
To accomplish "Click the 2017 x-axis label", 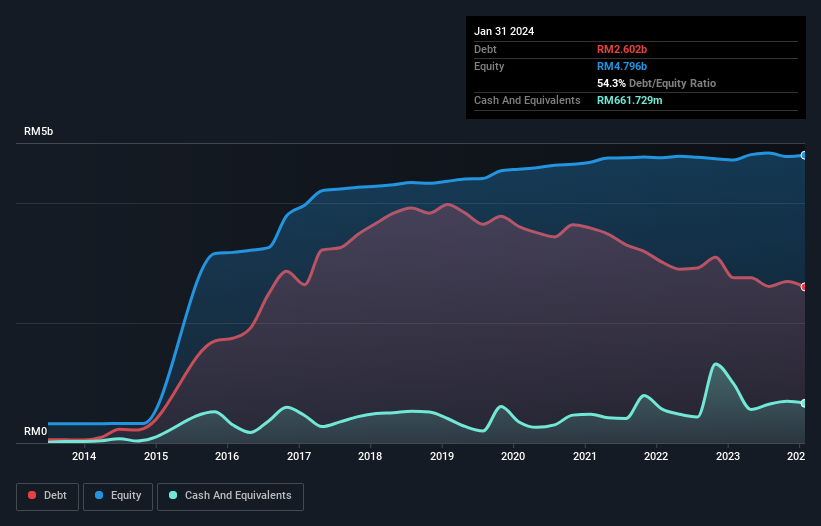I will (x=298, y=456).
